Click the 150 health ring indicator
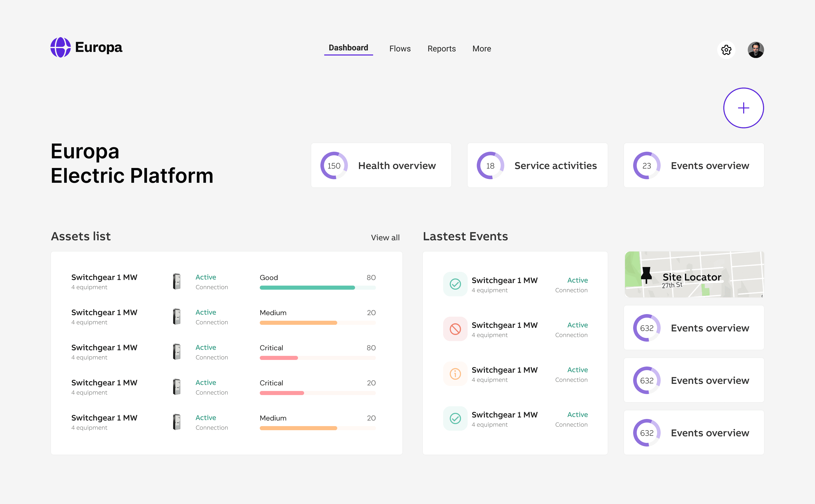 [334, 166]
